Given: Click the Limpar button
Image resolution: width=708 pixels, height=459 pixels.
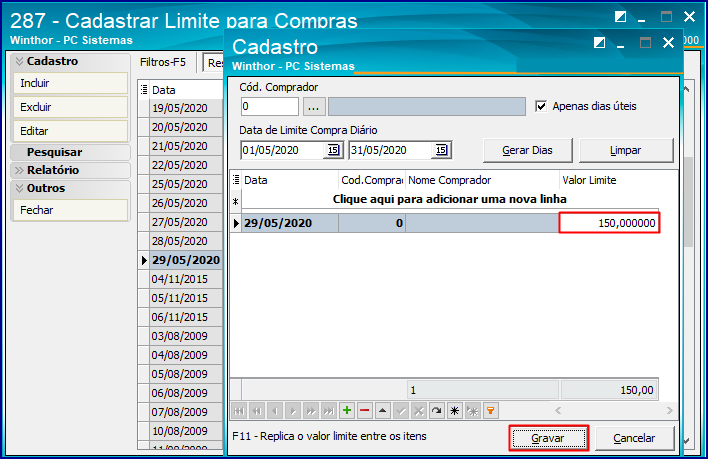Looking at the screenshot, I should click(625, 150).
